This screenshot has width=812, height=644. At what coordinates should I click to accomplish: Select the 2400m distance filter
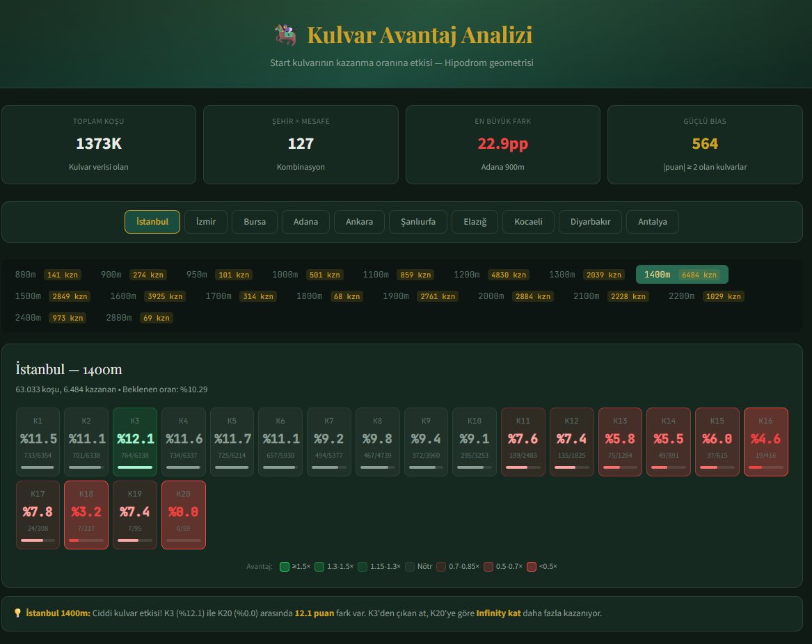point(50,318)
